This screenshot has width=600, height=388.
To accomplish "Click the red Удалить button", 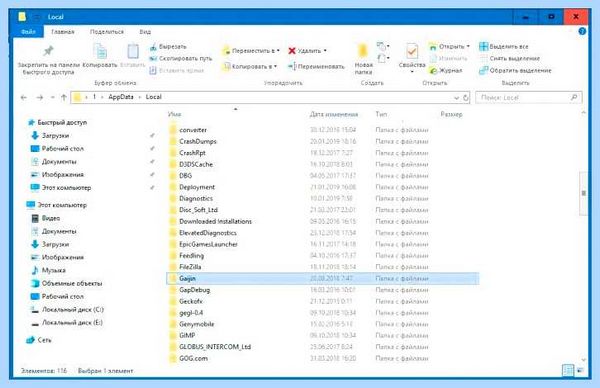I will (305, 51).
